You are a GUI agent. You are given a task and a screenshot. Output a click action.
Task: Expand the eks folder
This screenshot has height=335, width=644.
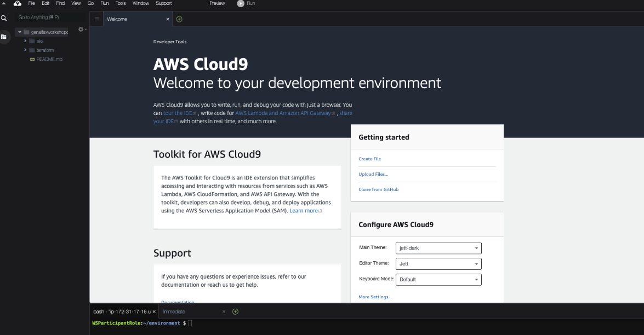25,41
